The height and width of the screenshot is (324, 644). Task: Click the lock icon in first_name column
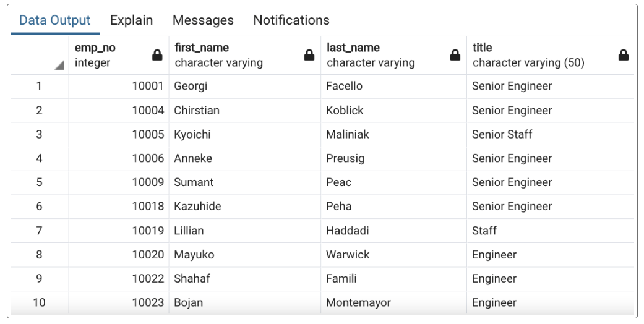pos(309,55)
